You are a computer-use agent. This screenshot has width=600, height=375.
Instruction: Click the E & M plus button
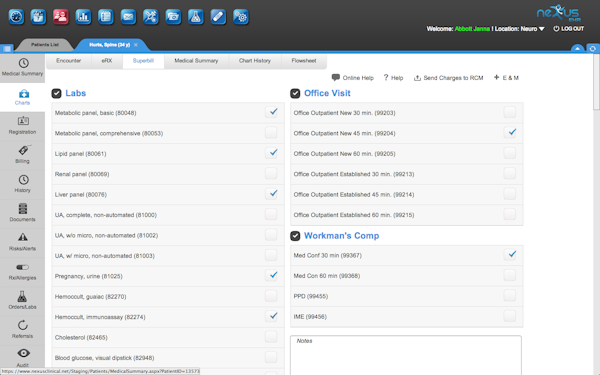(x=506, y=78)
